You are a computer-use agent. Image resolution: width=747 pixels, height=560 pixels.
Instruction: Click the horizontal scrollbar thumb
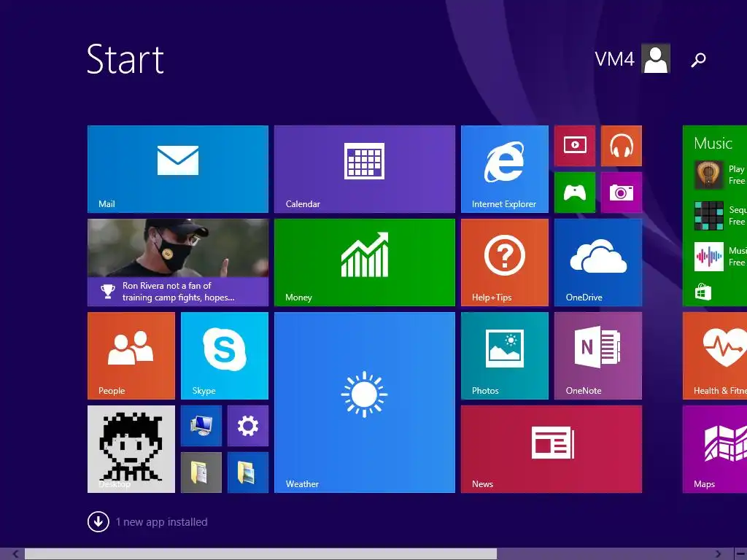tap(260, 554)
